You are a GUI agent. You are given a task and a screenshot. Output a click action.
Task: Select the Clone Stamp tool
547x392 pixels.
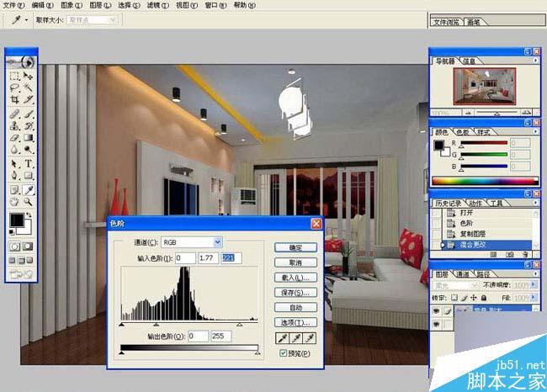[x=14, y=126]
